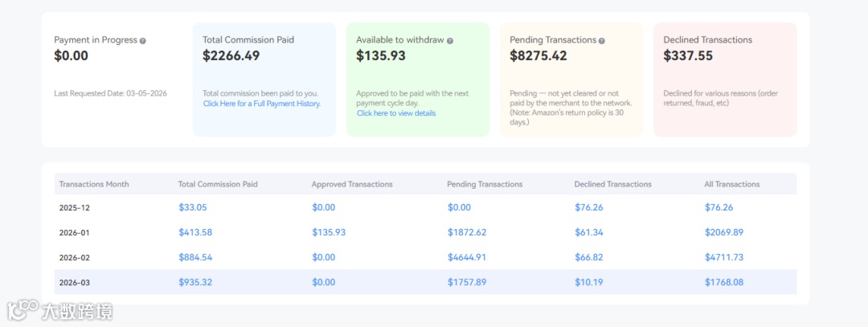The height and width of the screenshot is (327, 868).
Task: Click the Transactions Month column header
Action: tap(94, 184)
